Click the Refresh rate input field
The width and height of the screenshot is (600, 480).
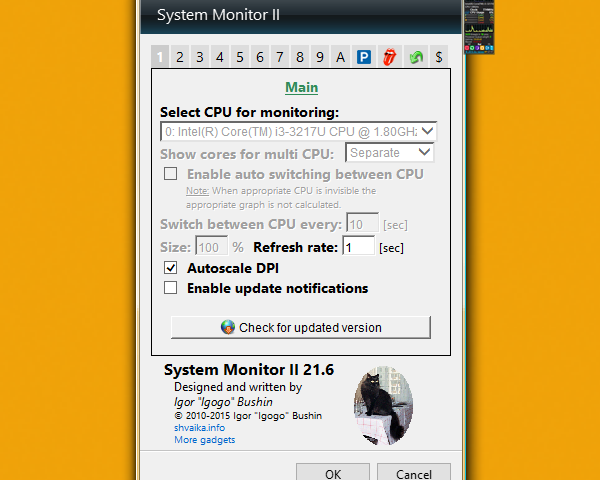coord(358,247)
